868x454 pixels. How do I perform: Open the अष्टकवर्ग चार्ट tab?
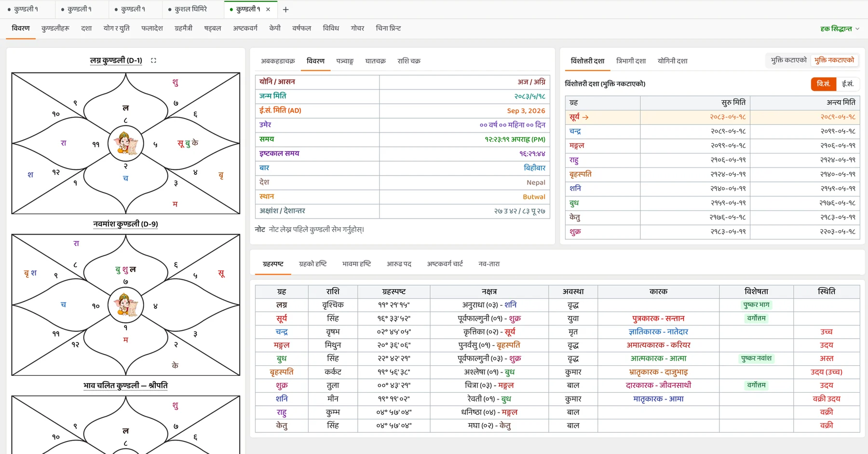tap(445, 264)
